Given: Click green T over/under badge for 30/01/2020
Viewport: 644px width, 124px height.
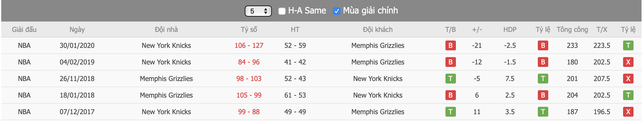Looking at the screenshot, I should [628, 45].
